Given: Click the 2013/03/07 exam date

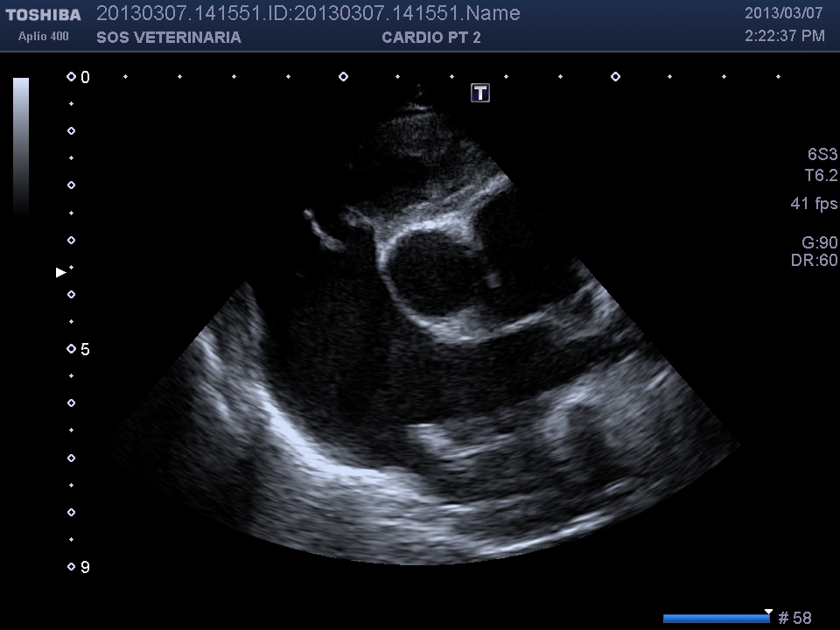Looking at the screenshot, I should [x=784, y=13].
